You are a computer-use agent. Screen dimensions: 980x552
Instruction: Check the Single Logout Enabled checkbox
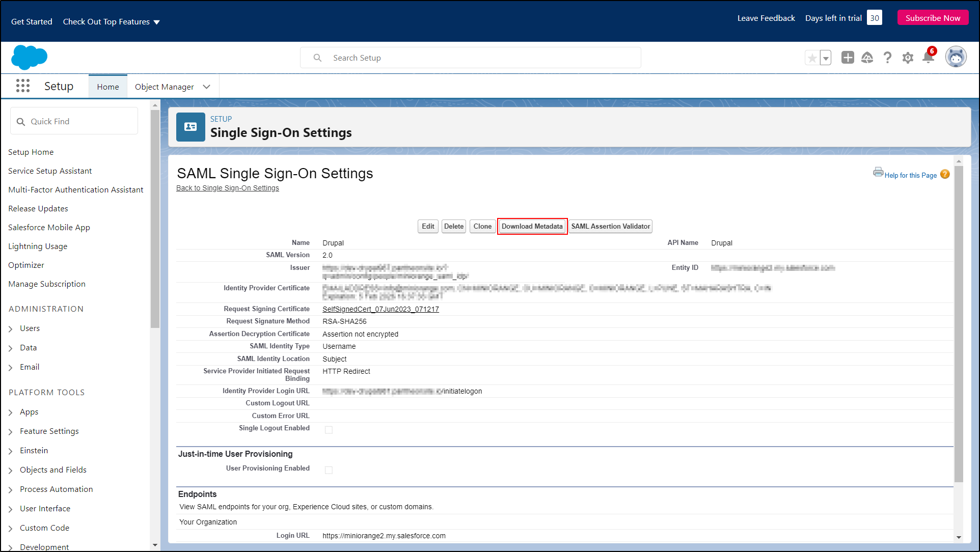pos(329,429)
